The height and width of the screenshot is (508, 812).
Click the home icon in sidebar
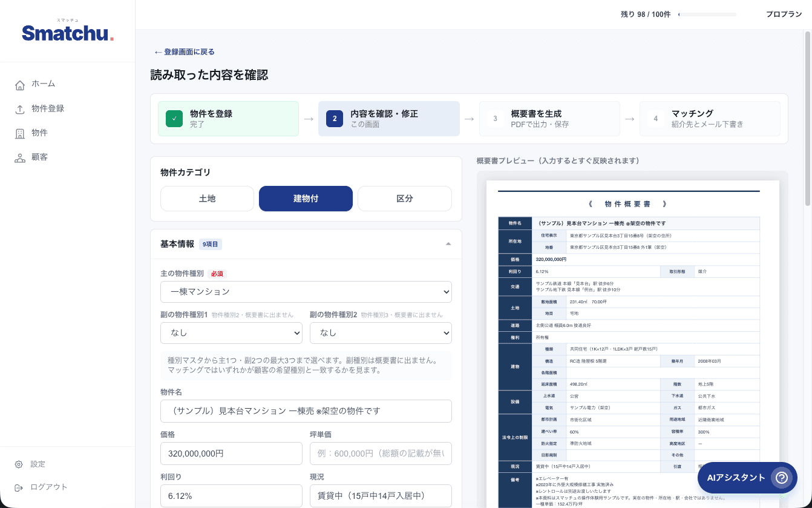click(20, 85)
